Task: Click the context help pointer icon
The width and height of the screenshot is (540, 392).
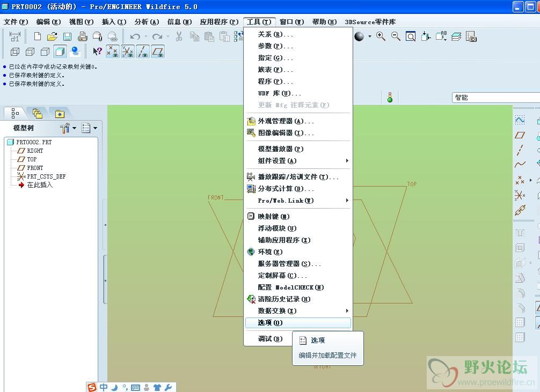Action: point(97,51)
